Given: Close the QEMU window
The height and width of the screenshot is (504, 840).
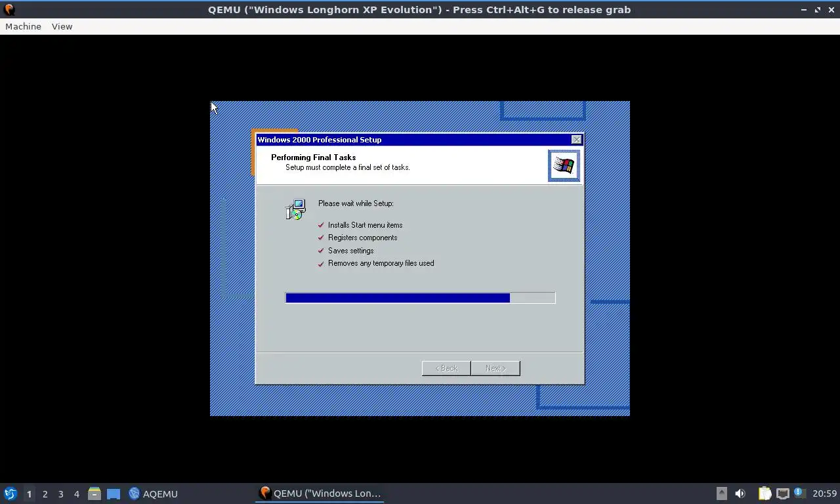Looking at the screenshot, I should 831,10.
